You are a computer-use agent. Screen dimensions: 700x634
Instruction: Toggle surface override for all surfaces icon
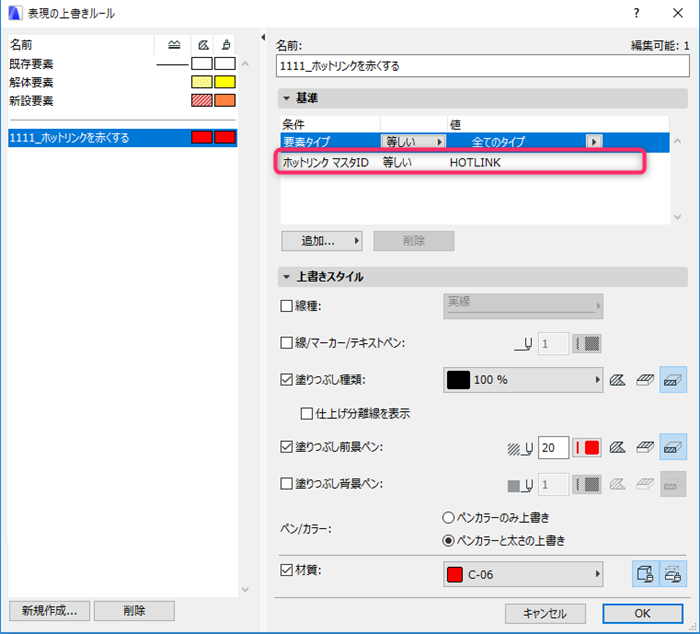click(x=646, y=574)
